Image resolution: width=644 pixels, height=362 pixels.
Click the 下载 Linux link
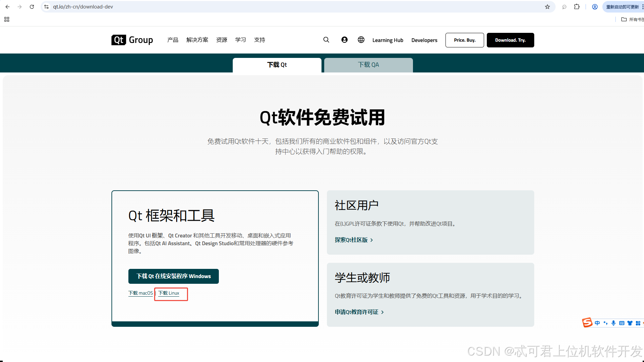point(169,293)
